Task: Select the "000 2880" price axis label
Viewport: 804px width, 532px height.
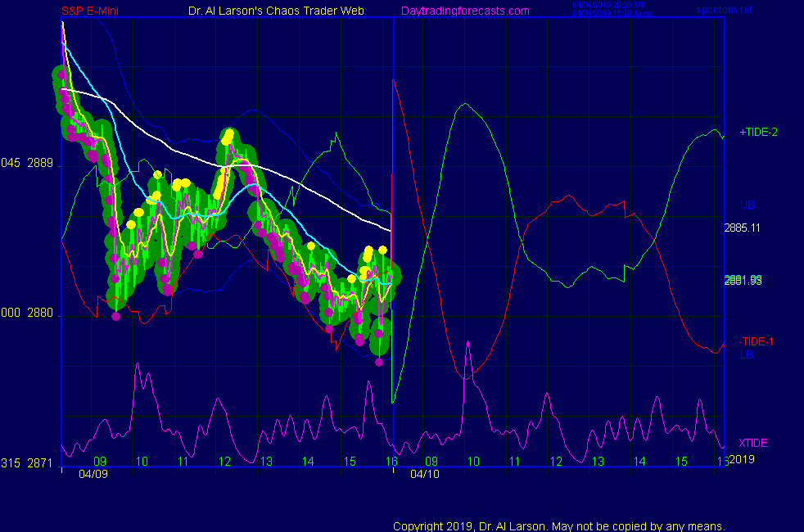Action: pyautogui.click(x=27, y=313)
